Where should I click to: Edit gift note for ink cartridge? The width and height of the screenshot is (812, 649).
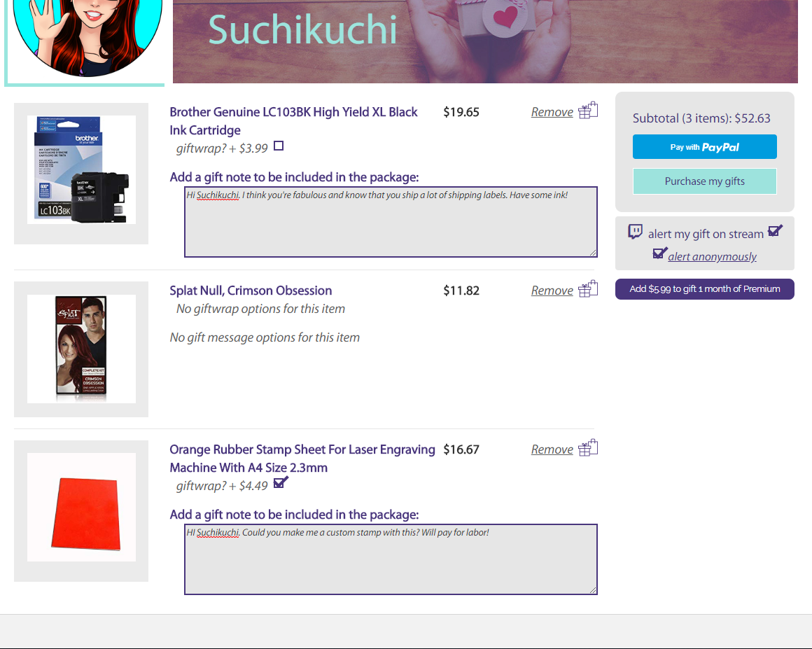point(391,222)
